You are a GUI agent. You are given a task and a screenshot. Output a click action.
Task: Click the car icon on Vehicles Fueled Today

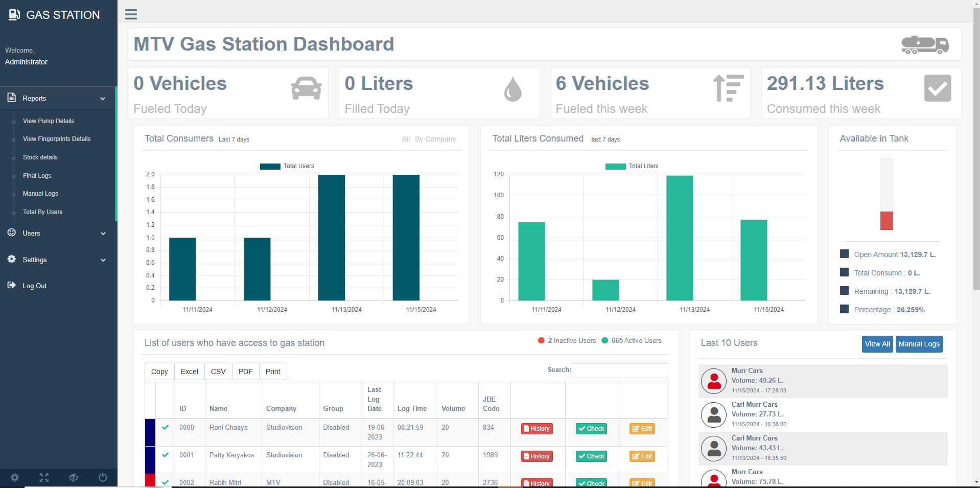[x=306, y=88]
